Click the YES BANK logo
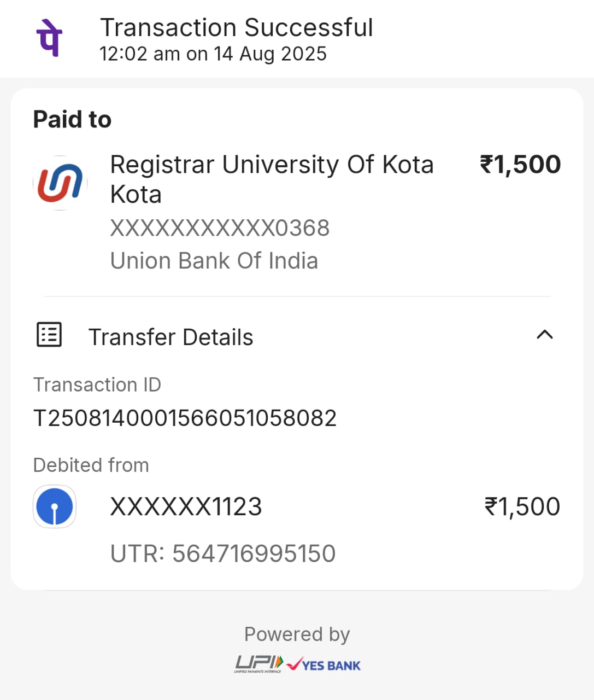 point(324,665)
